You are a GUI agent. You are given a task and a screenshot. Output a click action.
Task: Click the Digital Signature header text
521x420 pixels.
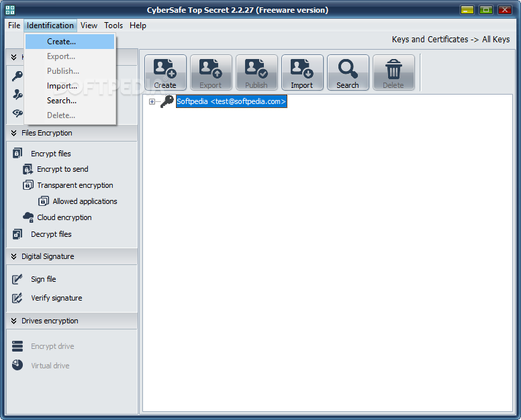pyautogui.click(x=48, y=257)
